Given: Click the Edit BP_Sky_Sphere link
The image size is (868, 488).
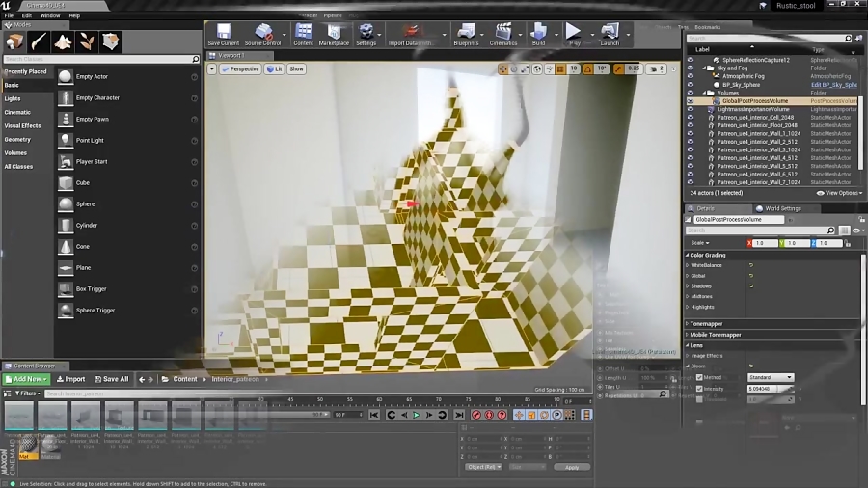Looking at the screenshot, I should pos(833,85).
